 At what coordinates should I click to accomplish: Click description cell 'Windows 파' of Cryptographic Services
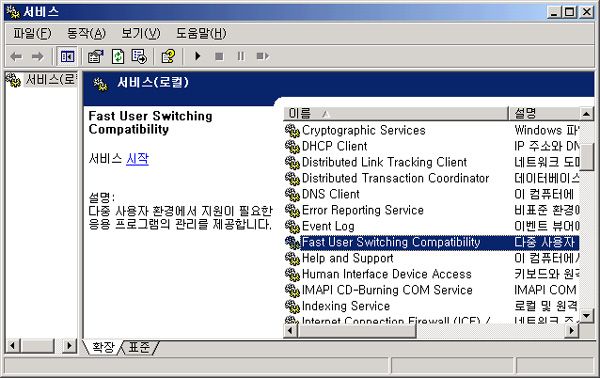coord(546,130)
